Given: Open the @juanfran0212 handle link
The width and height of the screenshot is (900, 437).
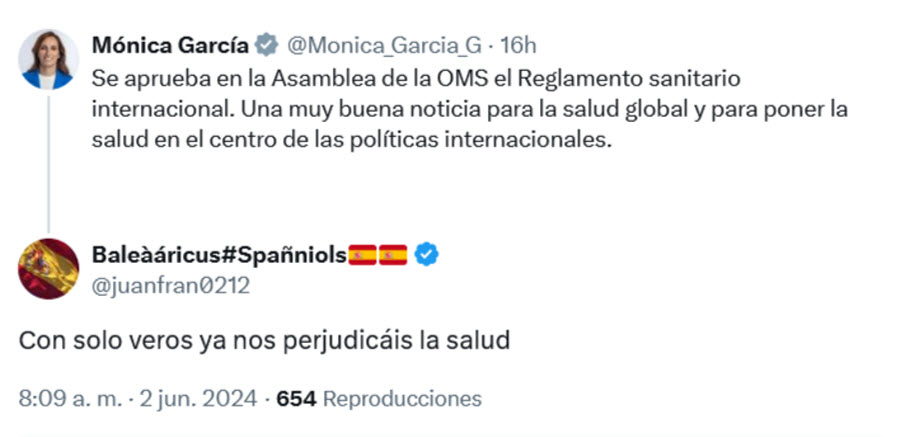Looking at the screenshot, I should pyautogui.click(x=171, y=286).
